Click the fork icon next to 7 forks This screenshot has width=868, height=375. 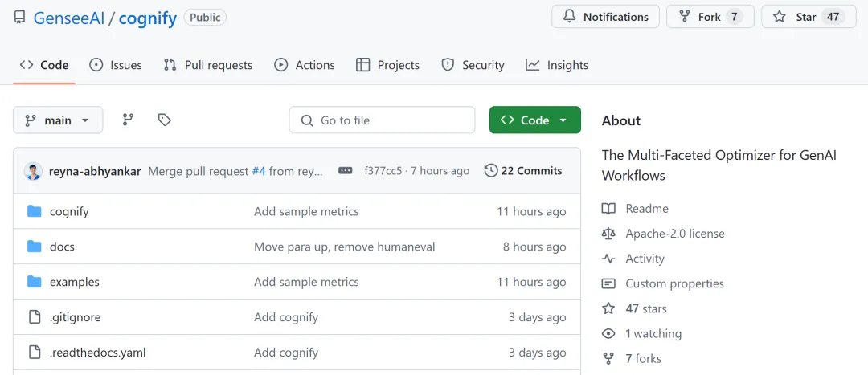tap(608, 358)
